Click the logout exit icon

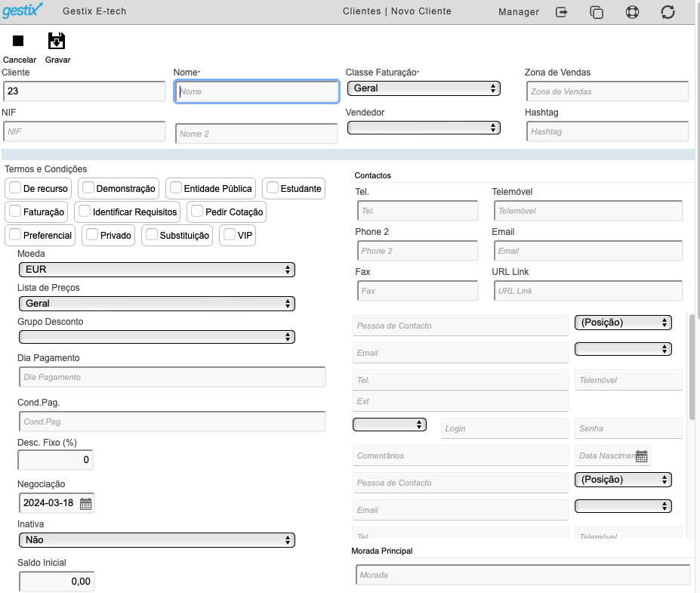click(562, 12)
